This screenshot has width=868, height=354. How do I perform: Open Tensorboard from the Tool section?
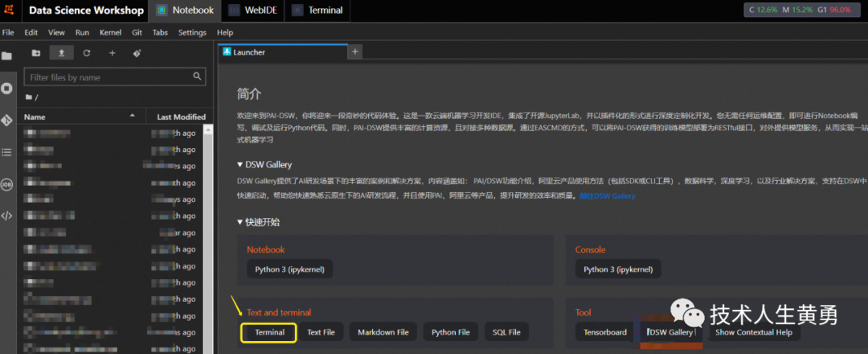click(605, 332)
